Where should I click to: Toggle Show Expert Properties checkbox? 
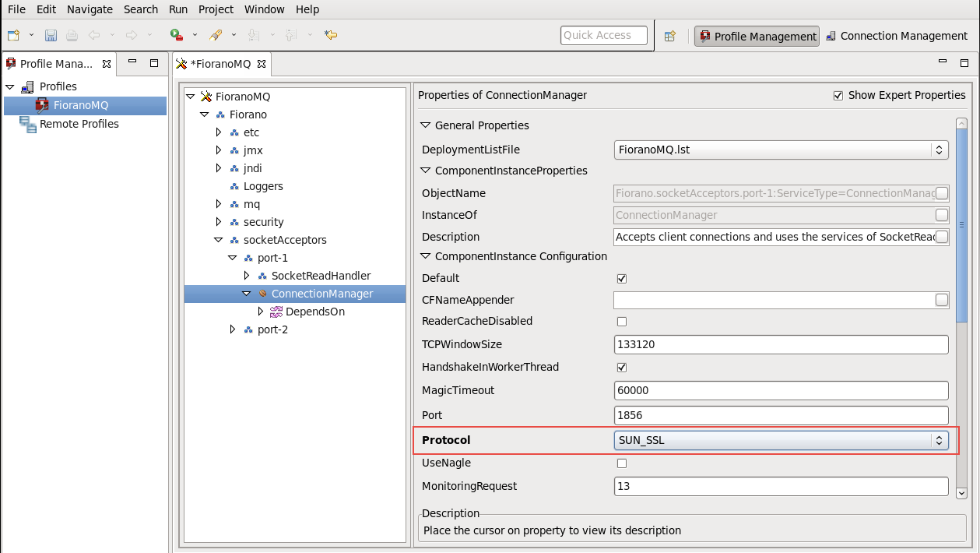(838, 96)
